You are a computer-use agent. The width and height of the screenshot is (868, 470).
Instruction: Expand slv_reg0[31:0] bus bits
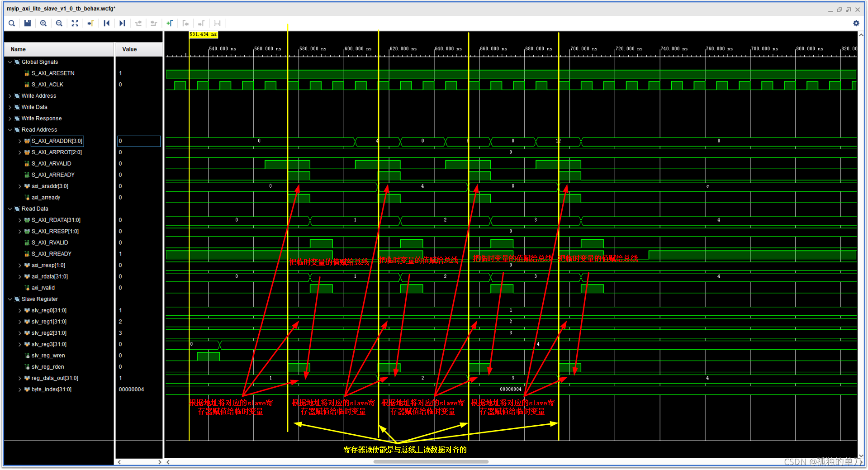coord(19,310)
